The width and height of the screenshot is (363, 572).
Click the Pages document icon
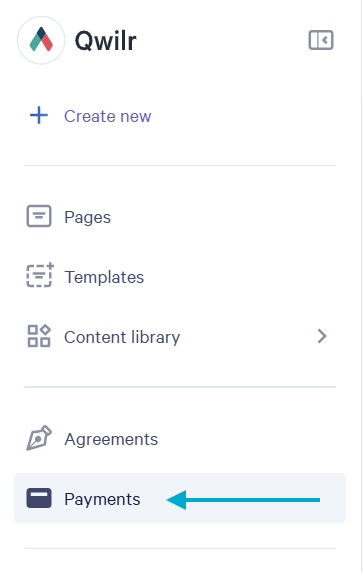pyautogui.click(x=39, y=216)
